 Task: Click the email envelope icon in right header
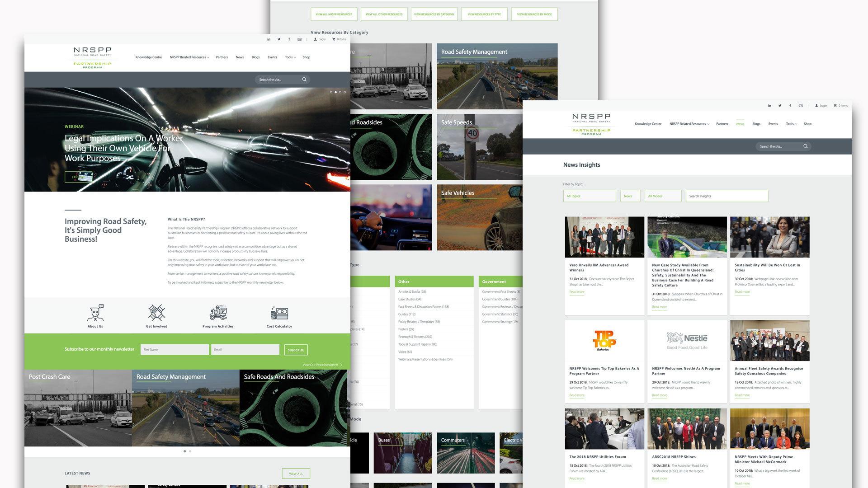pyautogui.click(x=801, y=106)
